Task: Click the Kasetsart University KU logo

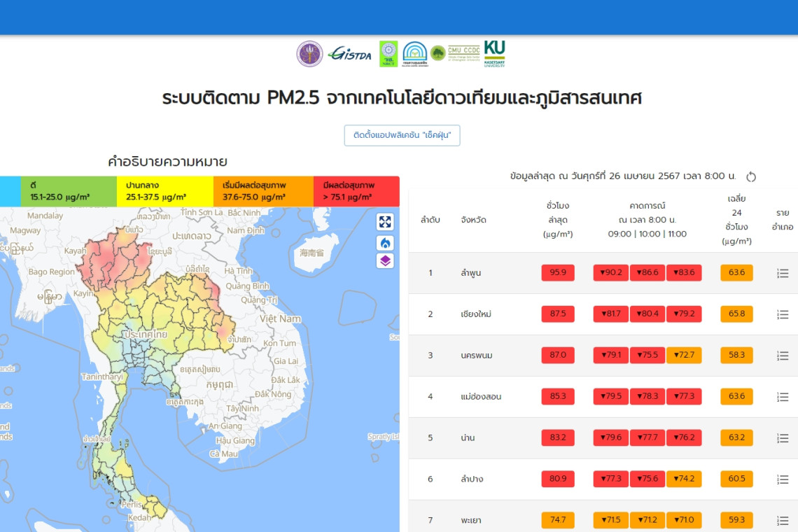Action: pos(494,53)
